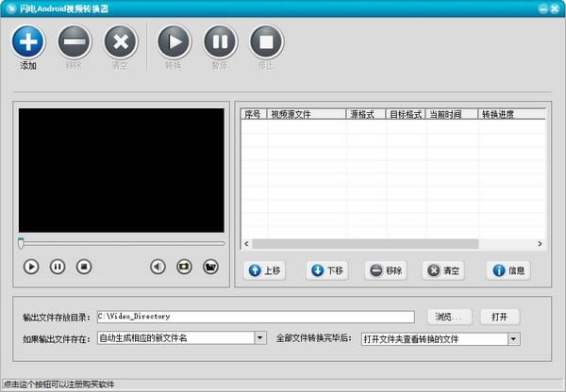Pause the preview player playback
This screenshot has height=392, width=566.
(58, 267)
